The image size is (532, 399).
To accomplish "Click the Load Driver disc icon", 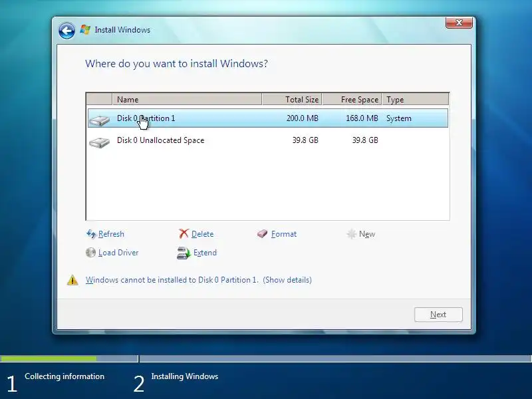I will point(90,253).
